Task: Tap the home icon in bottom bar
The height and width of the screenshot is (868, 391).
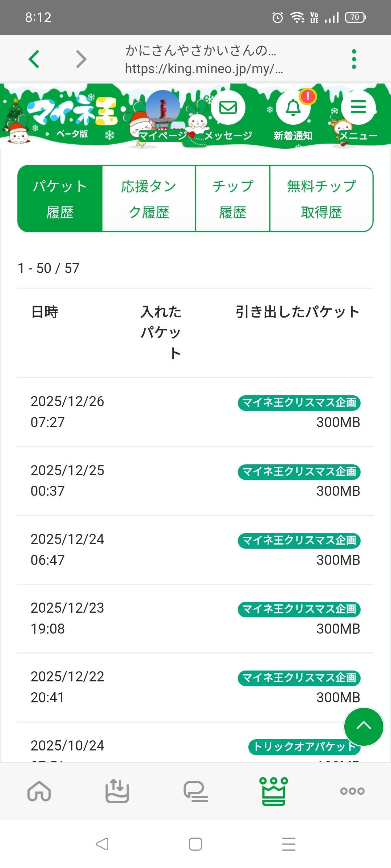Action: pyautogui.click(x=39, y=791)
